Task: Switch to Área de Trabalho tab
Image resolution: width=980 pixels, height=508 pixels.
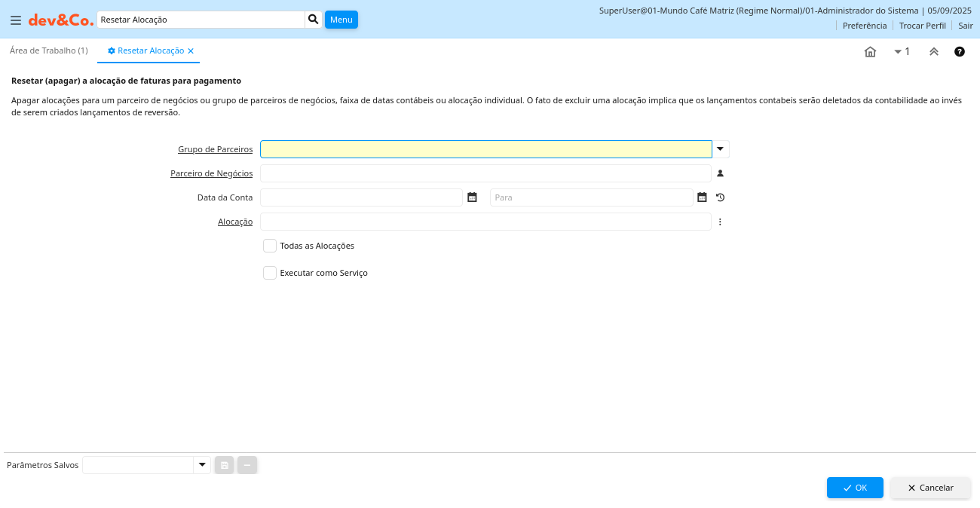Action: point(49,50)
